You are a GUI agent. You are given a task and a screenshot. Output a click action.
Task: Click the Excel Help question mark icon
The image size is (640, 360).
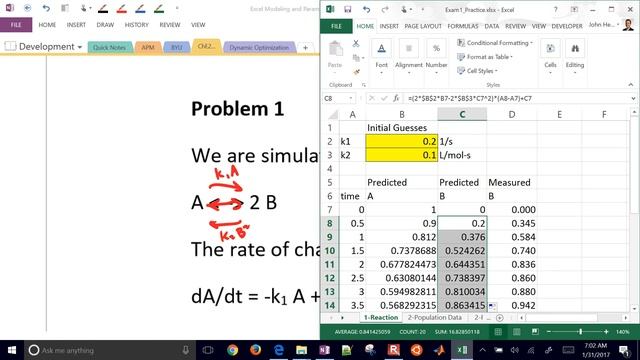(x=556, y=9)
